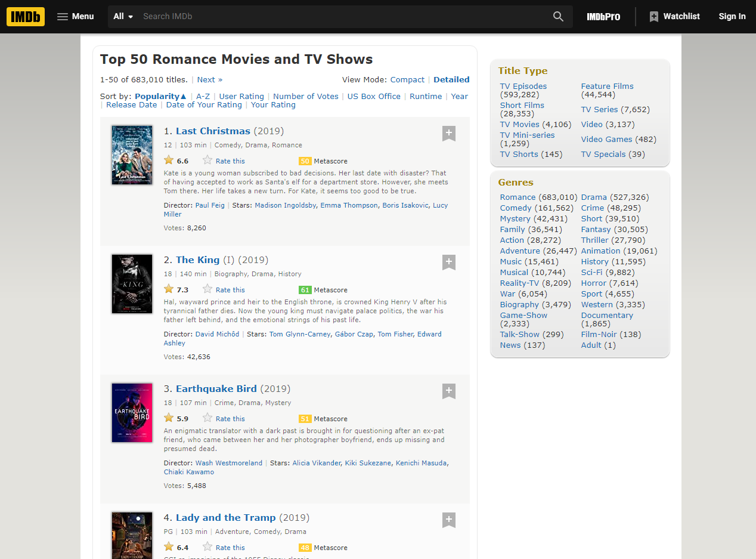This screenshot has height=559, width=756.
Task: Open director David Michôd's page
Action: (x=217, y=334)
